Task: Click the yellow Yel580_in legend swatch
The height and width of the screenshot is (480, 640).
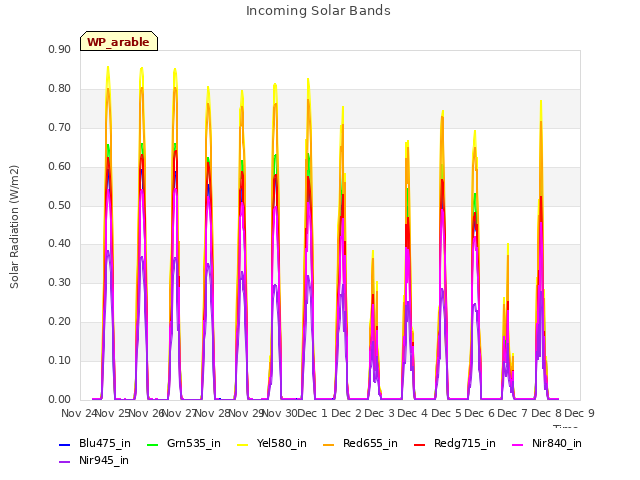Action: [x=242, y=444]
